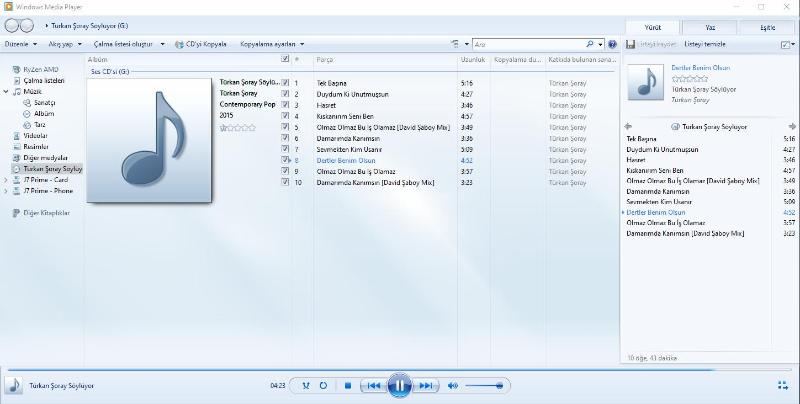This screenshot has height=404, width=800.
Task: Toggle repeat playback
Action: (x=323, y=386)
